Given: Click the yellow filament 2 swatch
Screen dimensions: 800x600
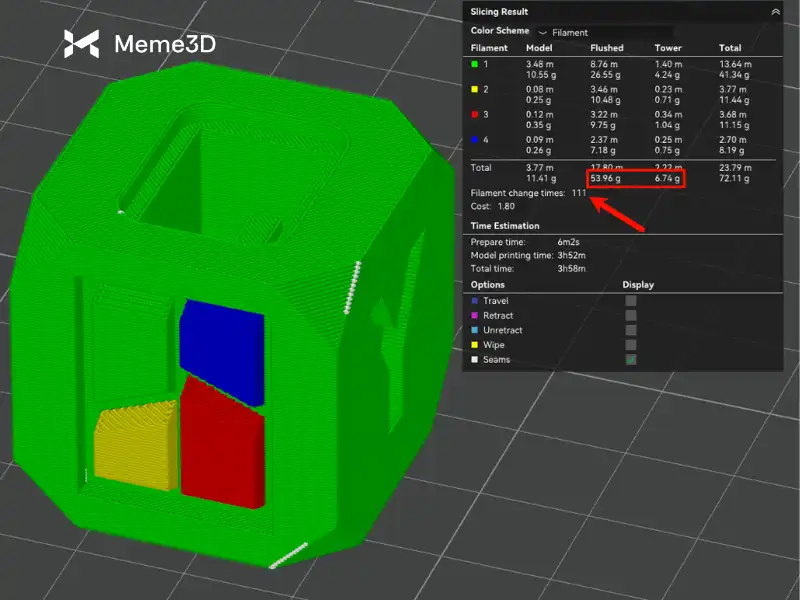Looking at the screenshot, I should pyautogui.click(x=475, y=89).
